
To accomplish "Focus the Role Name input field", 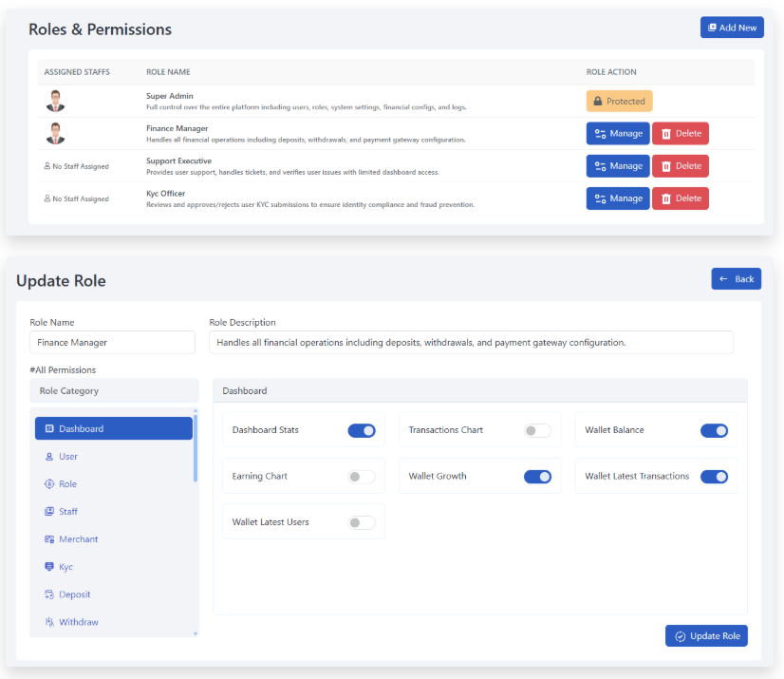I will pyautogui.click(x=112, y=342).
